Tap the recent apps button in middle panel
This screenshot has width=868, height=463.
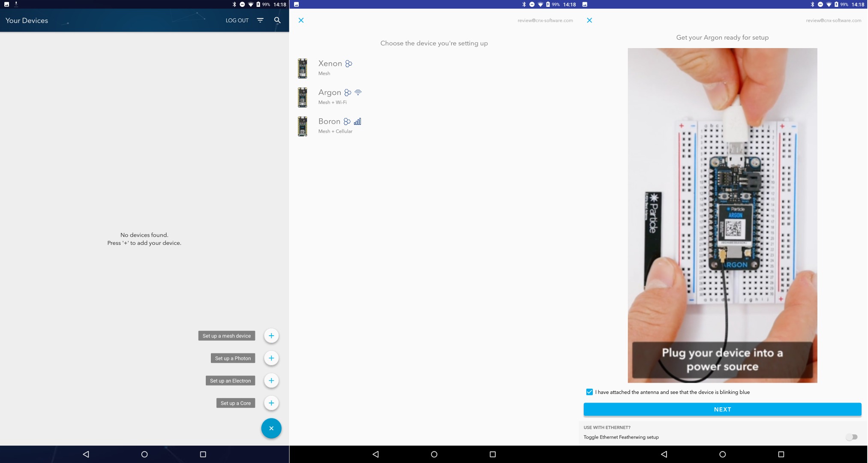[493, 454]
